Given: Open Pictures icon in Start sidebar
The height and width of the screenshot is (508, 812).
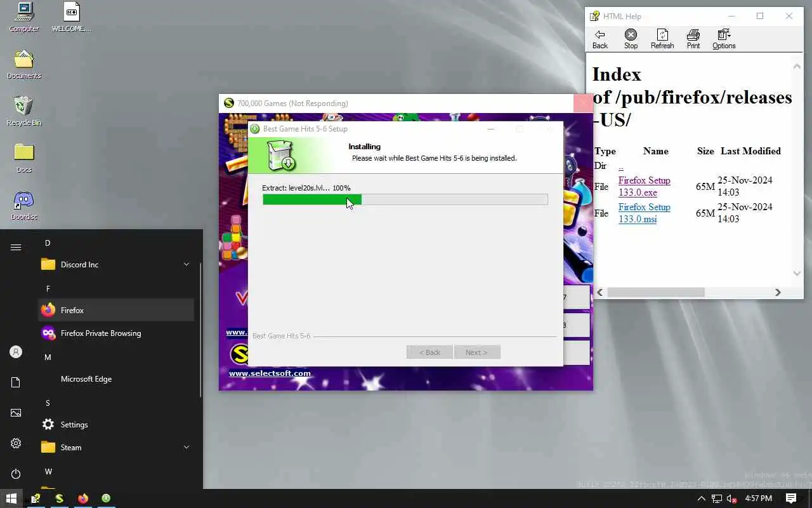Looking at the screenshot, I should point(16,413).
